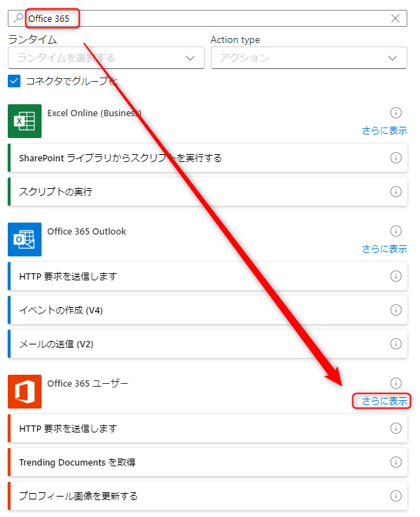Select the Trending Documents を取得 action
Screen dimensions: 420x517
click(x=207, y=462)
